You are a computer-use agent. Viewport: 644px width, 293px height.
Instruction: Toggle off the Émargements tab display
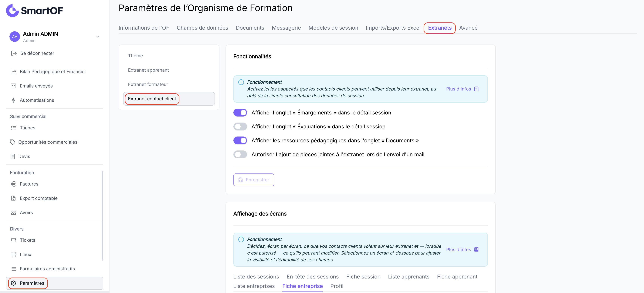pos(240,113)
